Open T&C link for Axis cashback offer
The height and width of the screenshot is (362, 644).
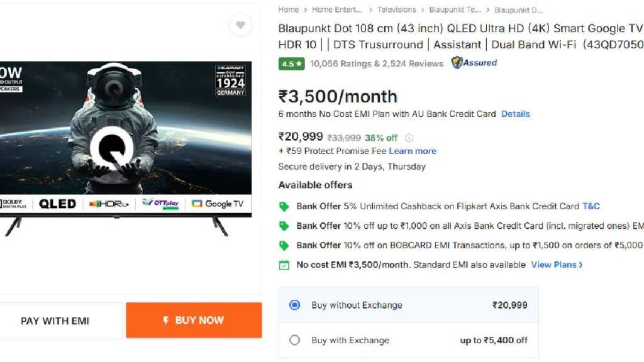coord(591,206)
